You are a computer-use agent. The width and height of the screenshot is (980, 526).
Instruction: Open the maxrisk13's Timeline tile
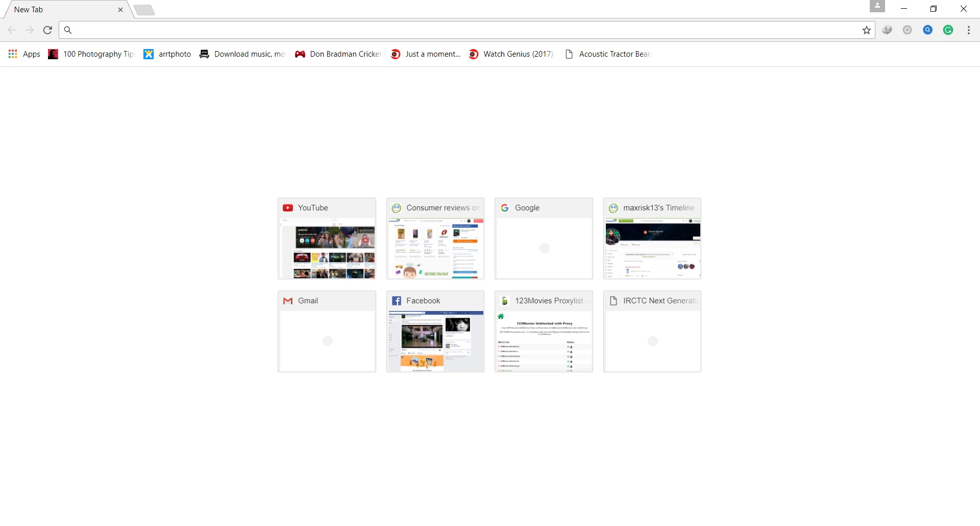[652, 238]
